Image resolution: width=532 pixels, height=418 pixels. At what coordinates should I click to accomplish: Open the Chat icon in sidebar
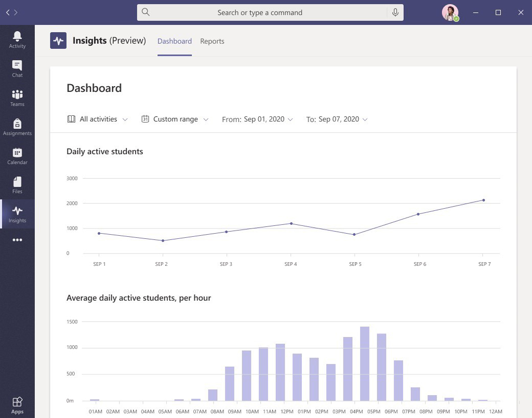point(17,66)
